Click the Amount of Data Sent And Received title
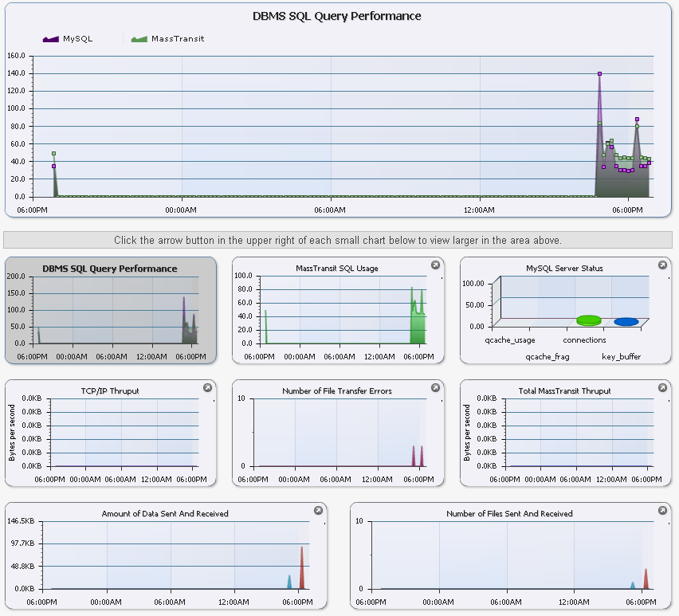Viewport: 679px width, 616px height. coord(165,514)
